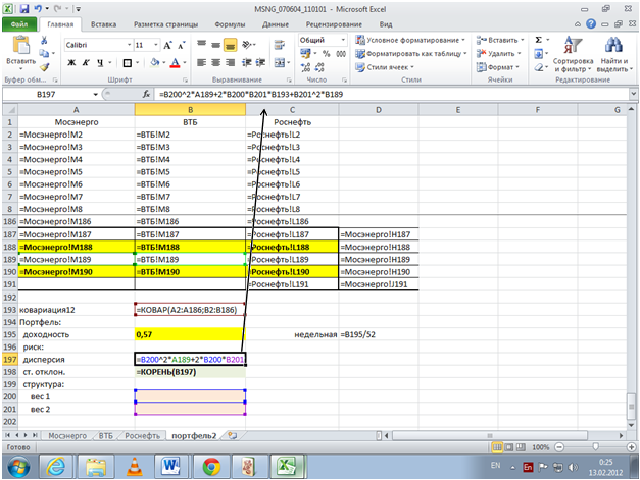Screen dimensions: 640x480
Task: Click the text orientation icon
Action: (247, 44)
